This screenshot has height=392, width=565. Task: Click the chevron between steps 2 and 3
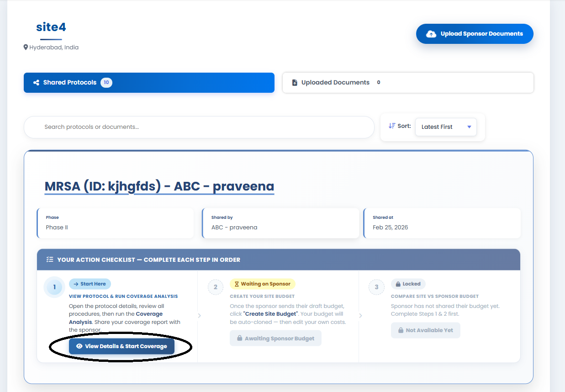[x=360, y=315]
